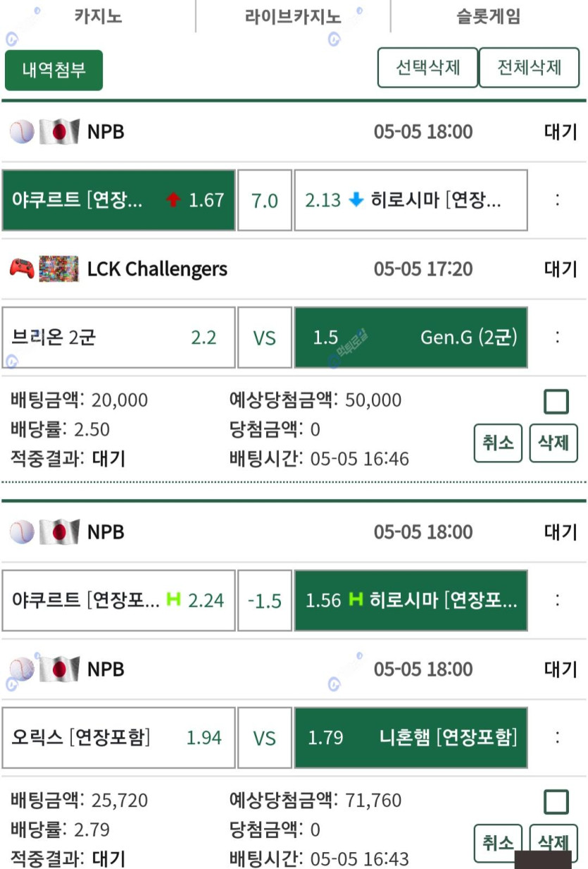Image resolution: width=588 pixels, height=869 pixels.
Task: Click the colorful LCK Challengers league thumbnail
Action: pos(59,269)
